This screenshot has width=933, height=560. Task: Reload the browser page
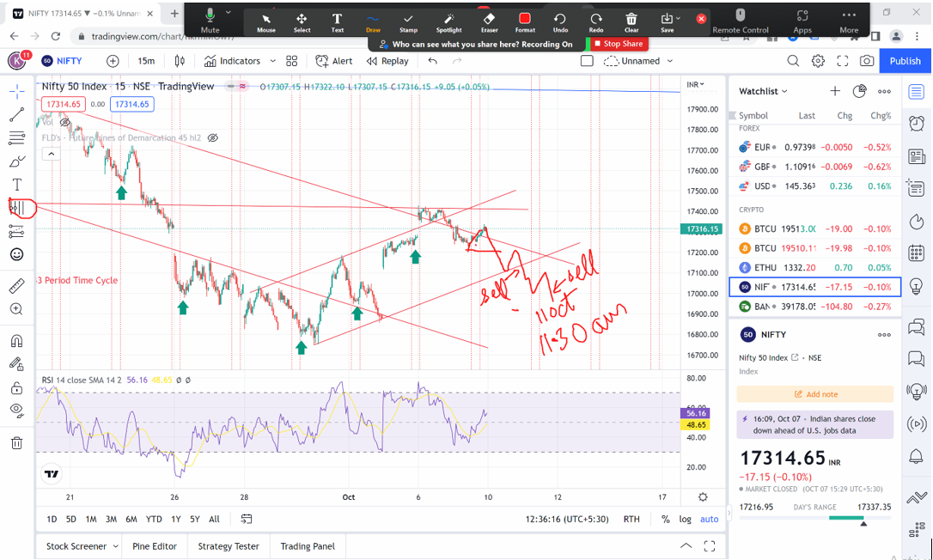[55, 36]
